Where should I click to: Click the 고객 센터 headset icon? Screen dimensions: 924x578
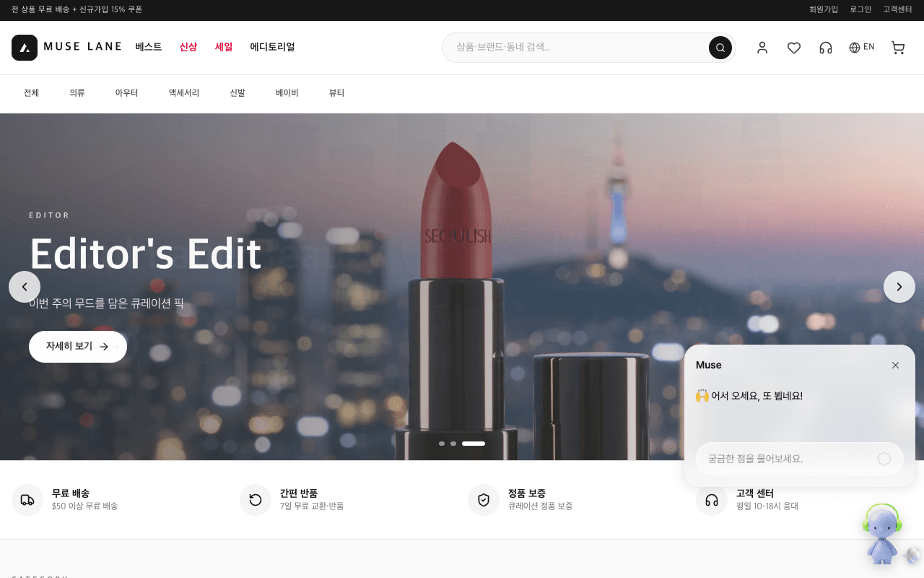point(712,500)
